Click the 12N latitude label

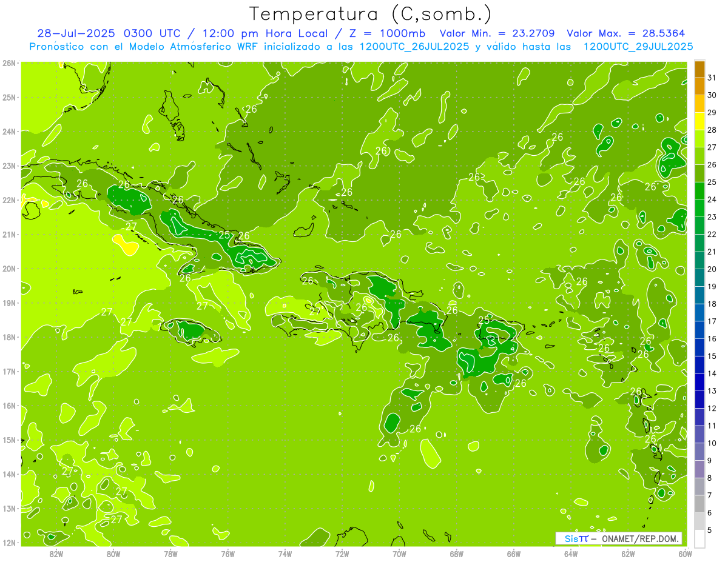[9, 543]
